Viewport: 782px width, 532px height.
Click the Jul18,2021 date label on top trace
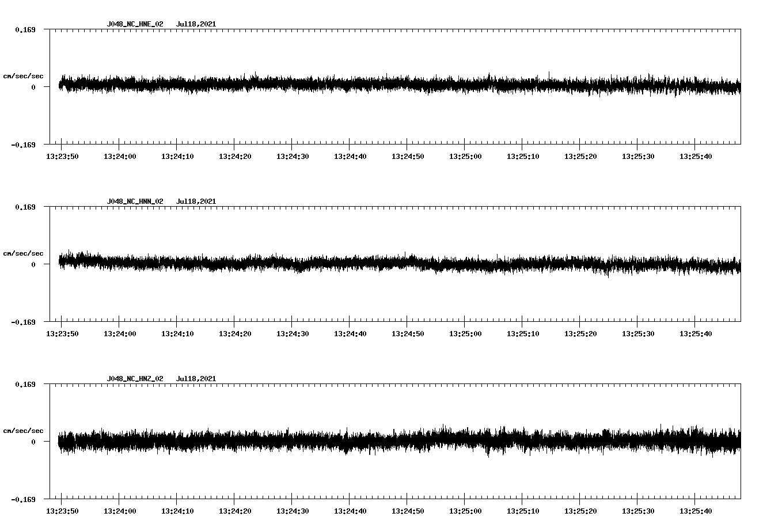click(x=196, y=24)
